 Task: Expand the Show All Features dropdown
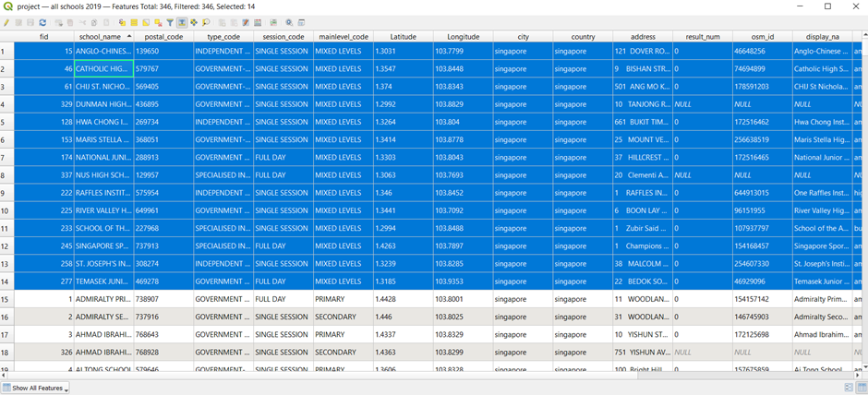click(39, 389)
